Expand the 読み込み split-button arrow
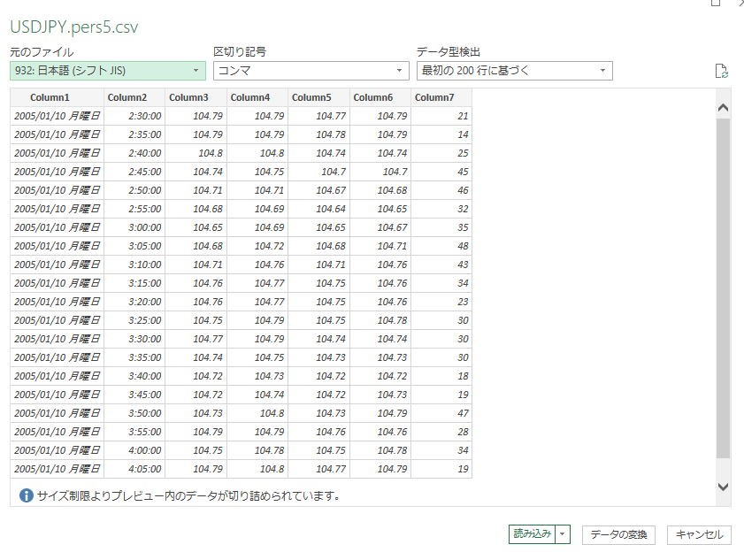This screenshot has width=744, height=560. tap(563, 534)
